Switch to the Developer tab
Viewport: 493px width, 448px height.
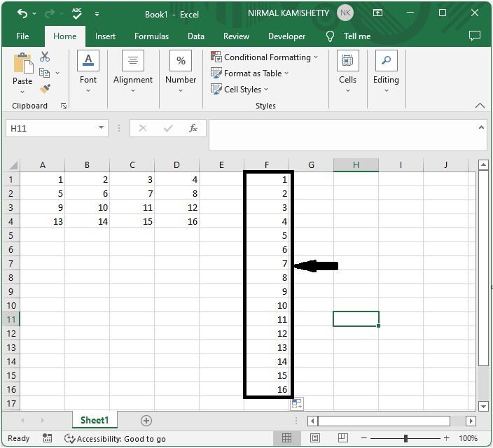pyautogui.click(x=286, y=36)
